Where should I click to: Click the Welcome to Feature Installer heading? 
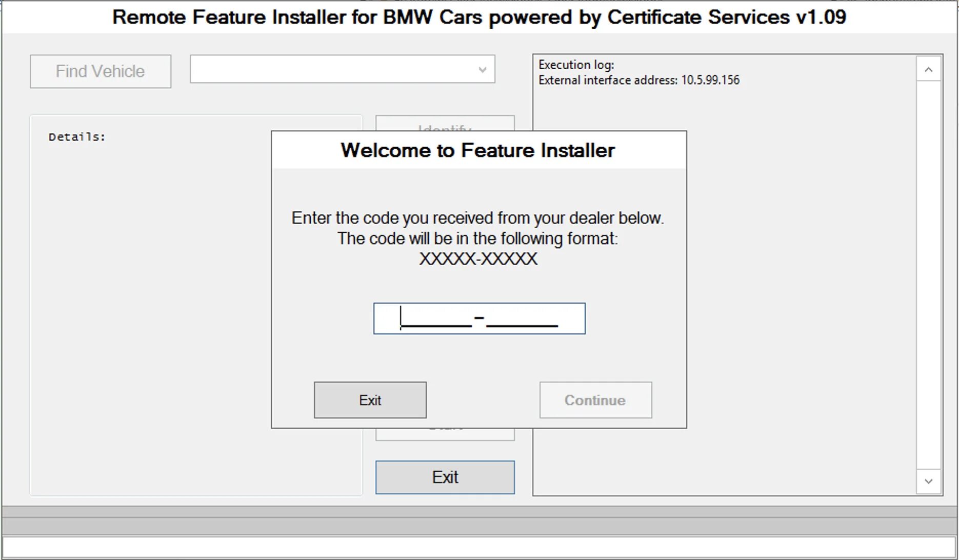click(x=478, y=150)
